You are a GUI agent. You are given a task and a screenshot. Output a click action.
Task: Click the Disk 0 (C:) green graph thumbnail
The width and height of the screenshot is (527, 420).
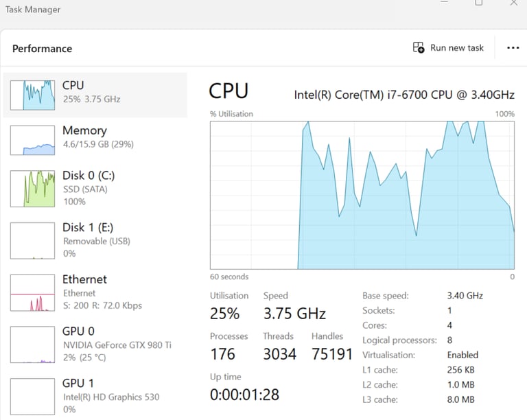point(32,189)
